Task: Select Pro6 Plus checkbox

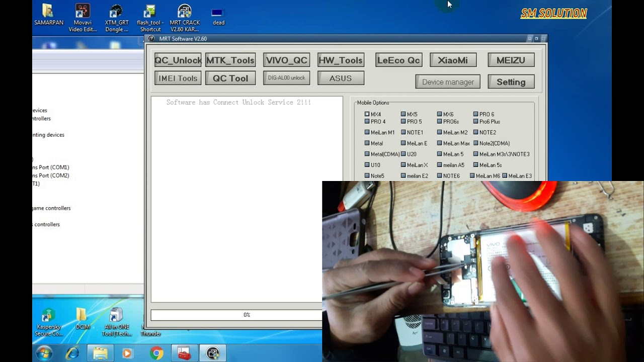Action: pos(475,122)
